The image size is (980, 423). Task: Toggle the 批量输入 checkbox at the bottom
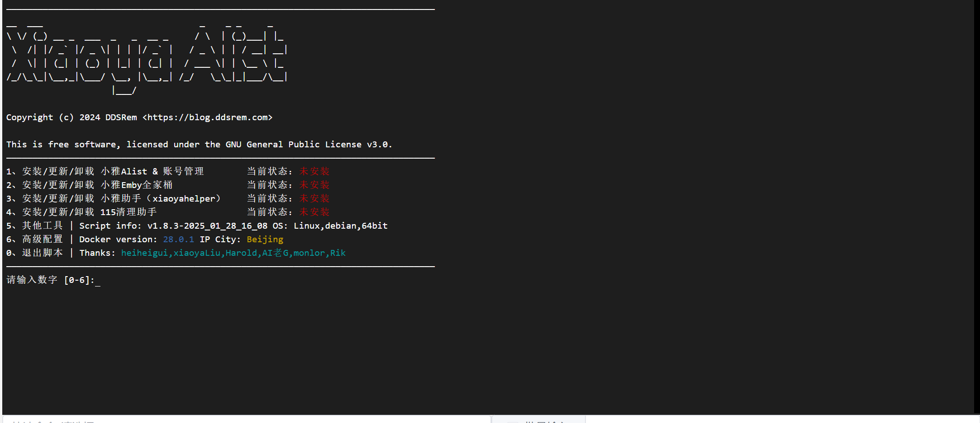(x=512, y=421)
